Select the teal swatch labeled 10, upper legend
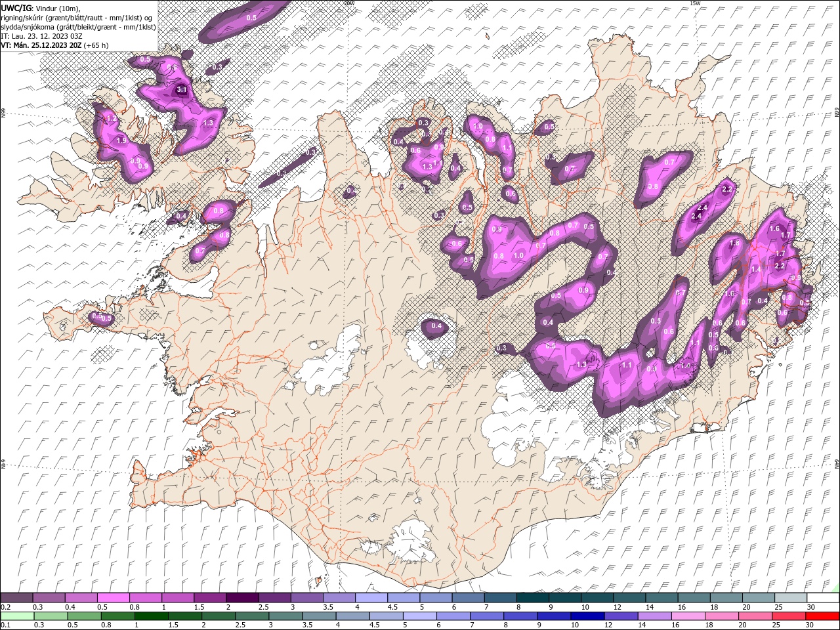Viewport: 840px width, 630px height. click(596, 598)
